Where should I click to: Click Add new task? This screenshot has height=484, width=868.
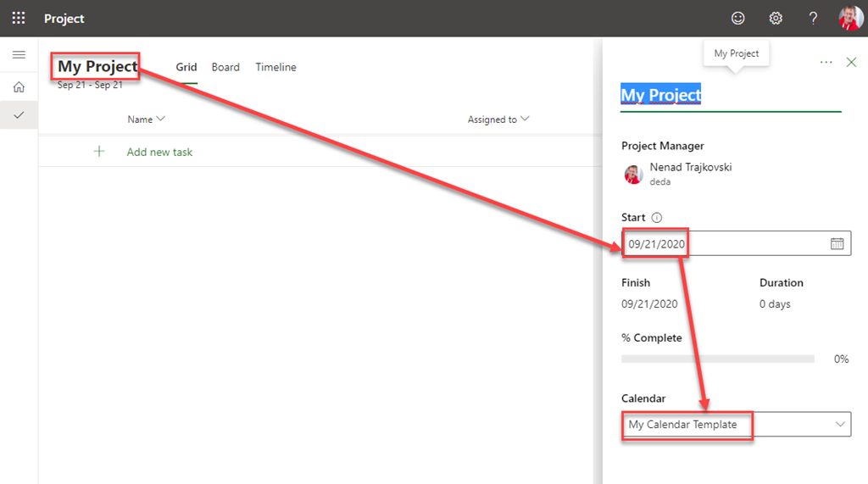click(159, 153)
